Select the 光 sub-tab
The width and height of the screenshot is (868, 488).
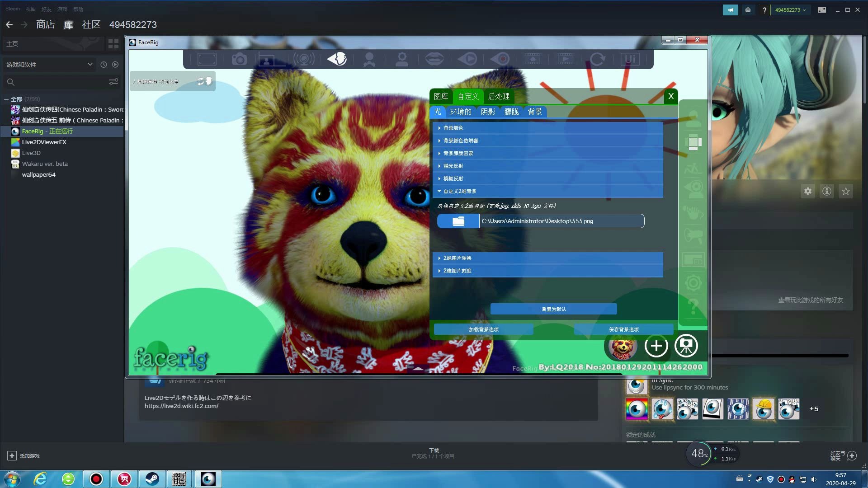[x=437, y=112]
